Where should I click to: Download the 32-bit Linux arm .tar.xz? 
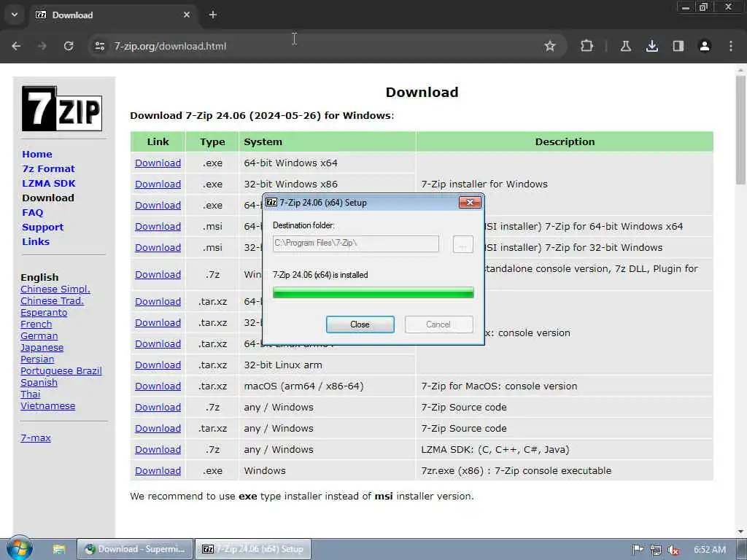pos(158,365)
